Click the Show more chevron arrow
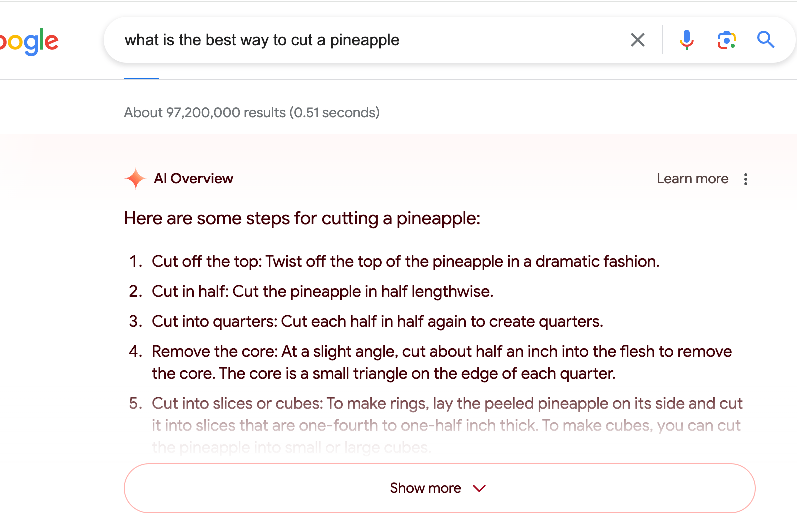 click(479, 488)
